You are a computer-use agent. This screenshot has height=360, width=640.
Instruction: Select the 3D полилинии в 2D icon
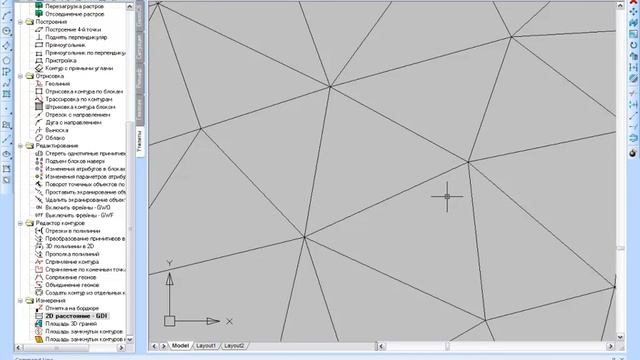point(39,247)
